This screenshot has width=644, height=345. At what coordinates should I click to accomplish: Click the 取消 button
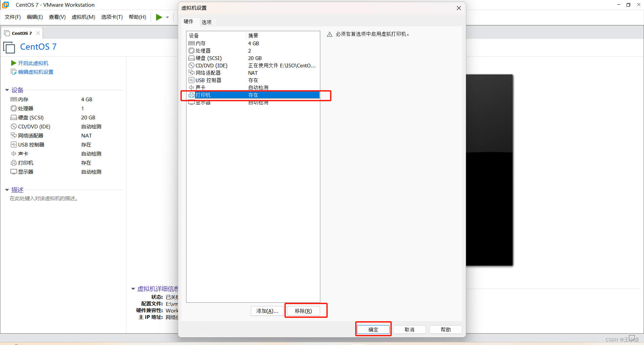410,330
